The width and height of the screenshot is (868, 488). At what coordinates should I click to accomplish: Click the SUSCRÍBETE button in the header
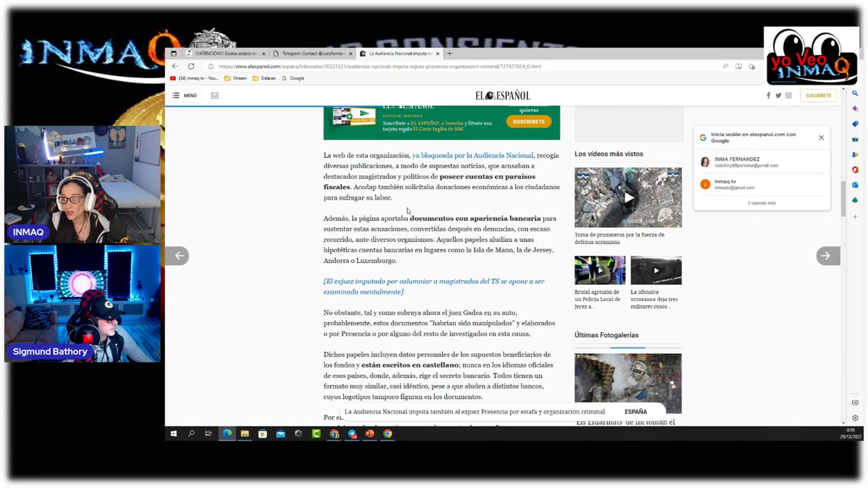(x=818, y=96)
